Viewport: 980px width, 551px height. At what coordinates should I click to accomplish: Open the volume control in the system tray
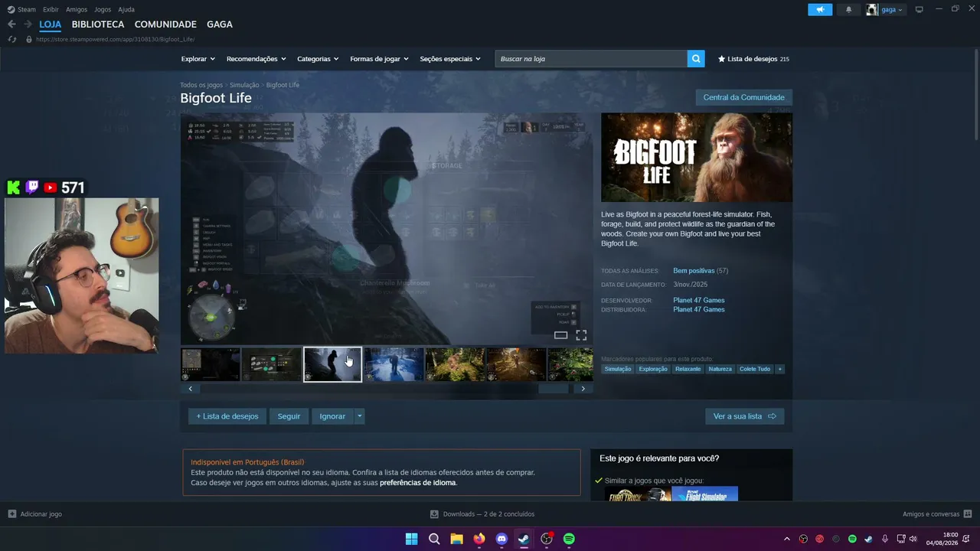pos(914,539)
